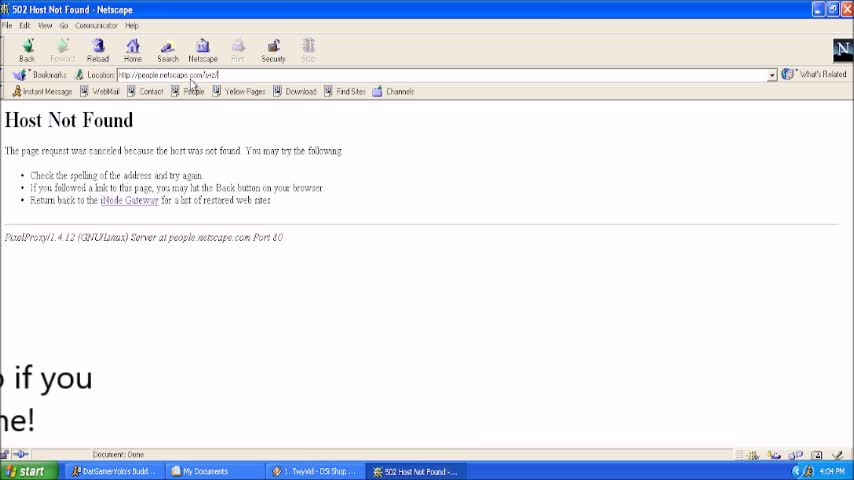Click the Host Not Found heading
The image size is (854, 480).
coord(69,120)
